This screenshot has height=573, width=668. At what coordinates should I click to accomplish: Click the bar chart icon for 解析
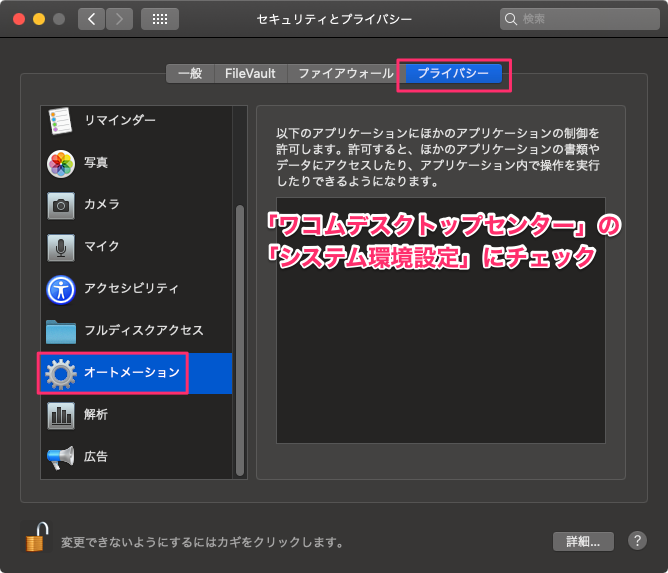pyautogui.click(x=61, y=416)
